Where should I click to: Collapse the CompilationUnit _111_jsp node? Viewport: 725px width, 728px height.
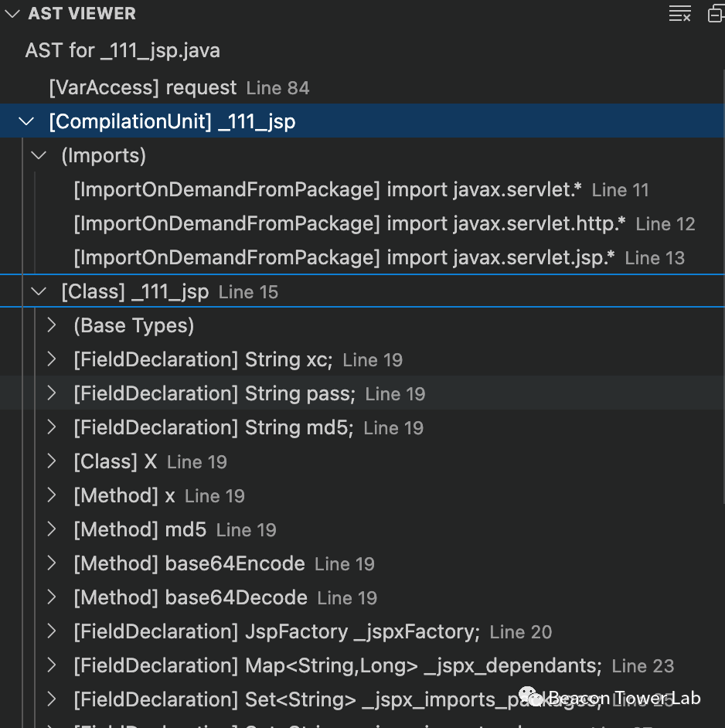click(x=26, y=121)
